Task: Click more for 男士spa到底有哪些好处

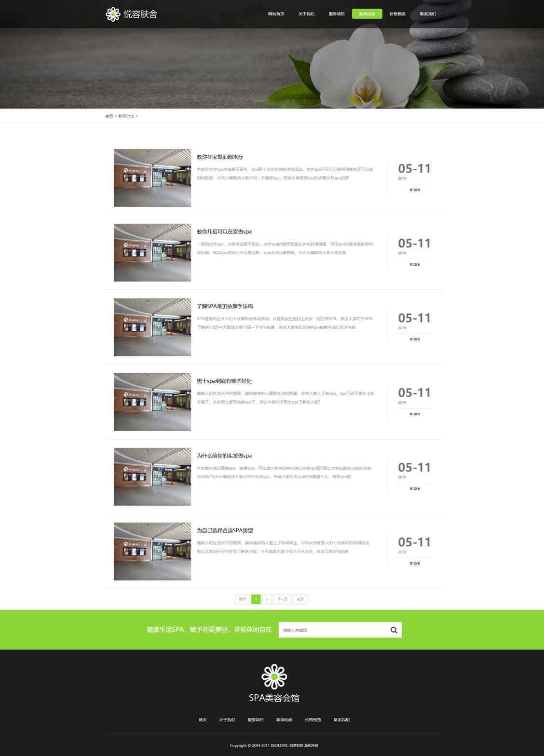Action: (x=415, y=414)
